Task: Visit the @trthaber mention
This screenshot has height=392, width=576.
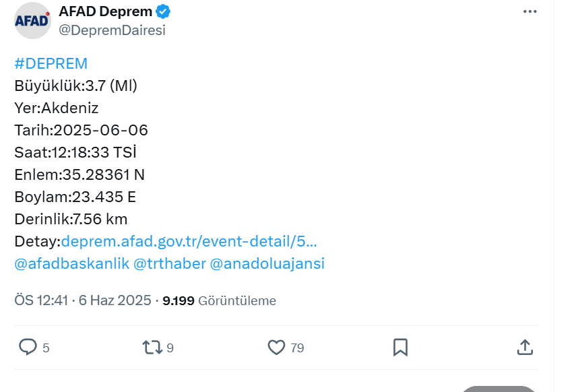Action: [169, 263]
